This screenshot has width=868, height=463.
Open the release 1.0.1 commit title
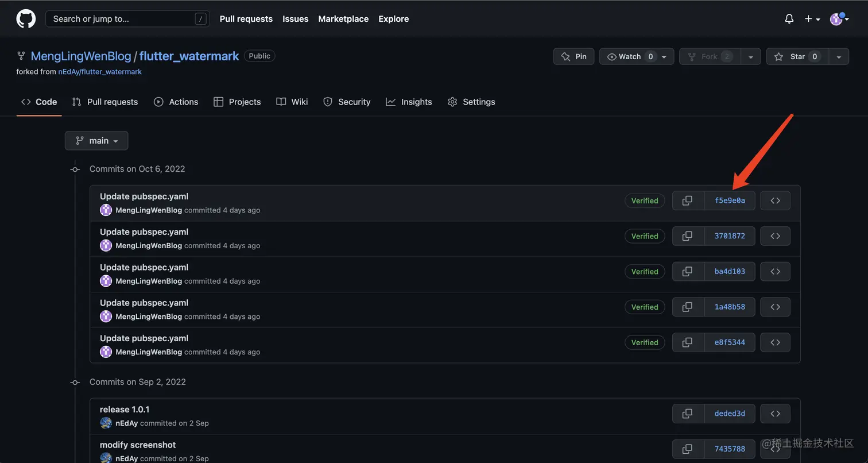point(125,410)
